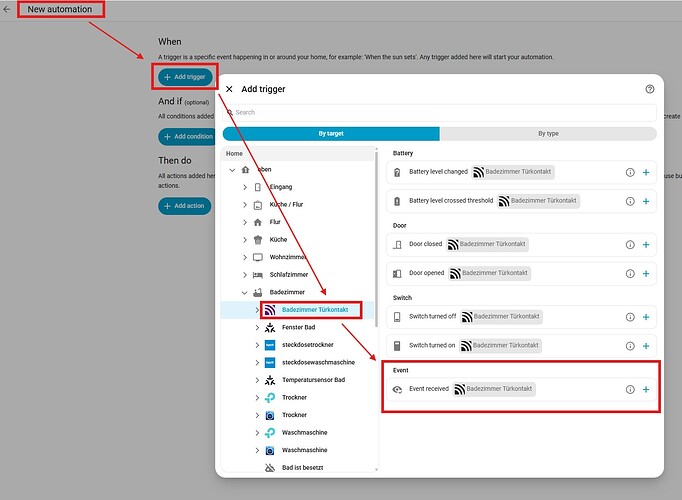The height and width of the screenshot is (500, 682).
Task: Click the Add condition button
Action: [x=187, y=137]
